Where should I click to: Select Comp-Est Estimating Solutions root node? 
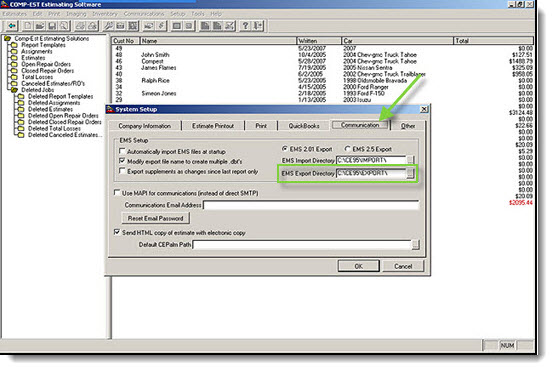click(51, 38)
